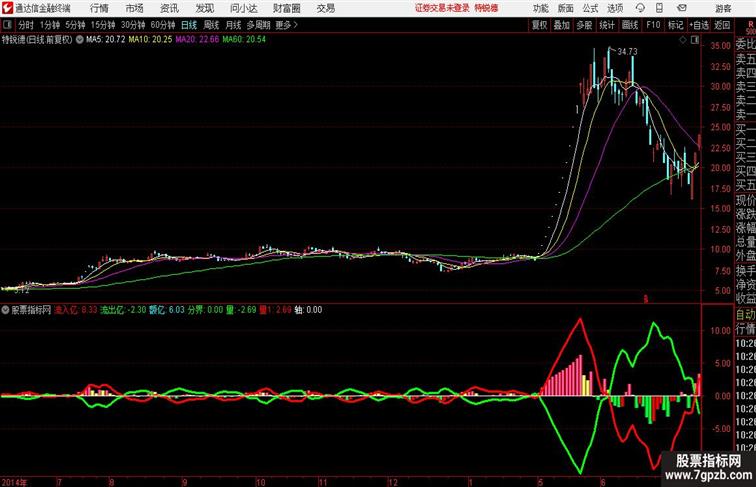Click the 流出亿: -2.30 indicator value
This screenshot has width=756, height=487.
[x=123, y=310]
